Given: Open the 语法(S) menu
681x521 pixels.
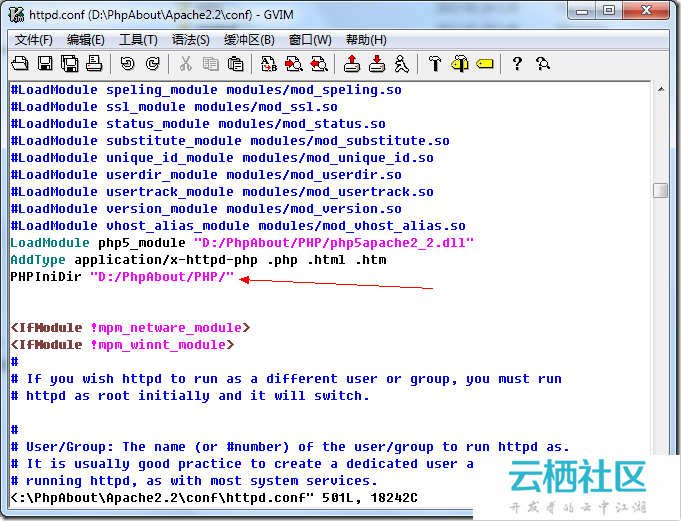Looking at the screenshot, I should (191, 40).
